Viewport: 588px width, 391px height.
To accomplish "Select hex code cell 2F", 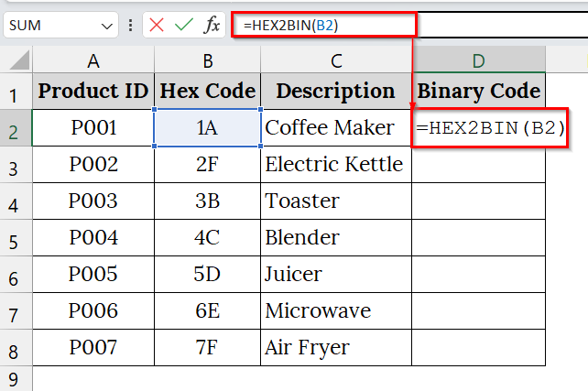I will 207,165.
